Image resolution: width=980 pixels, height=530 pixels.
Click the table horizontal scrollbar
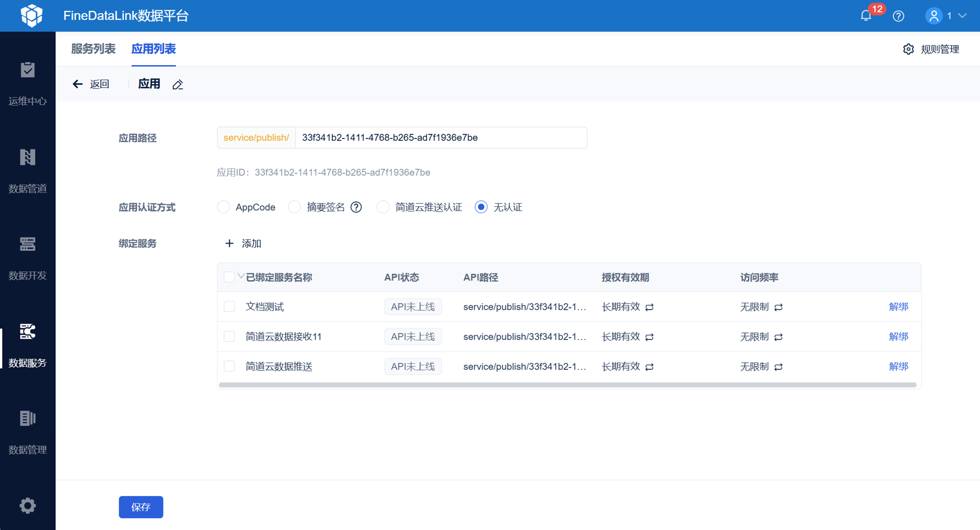coord(567,385)
